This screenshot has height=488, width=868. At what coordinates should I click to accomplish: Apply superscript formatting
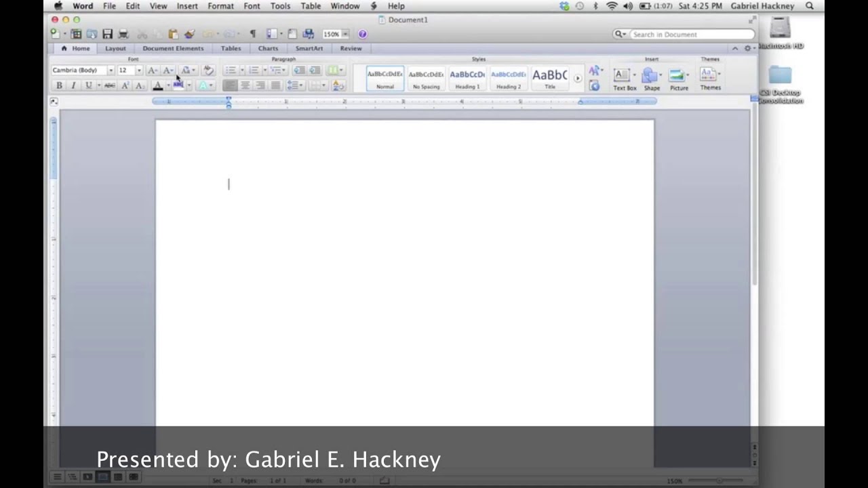pyautogui.click(x=125, y=85)
